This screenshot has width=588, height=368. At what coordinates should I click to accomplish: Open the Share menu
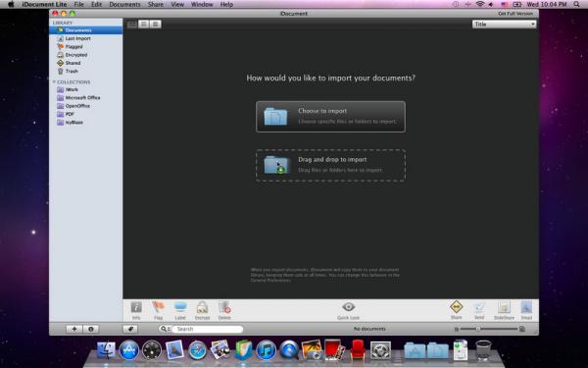pos(155,5)
